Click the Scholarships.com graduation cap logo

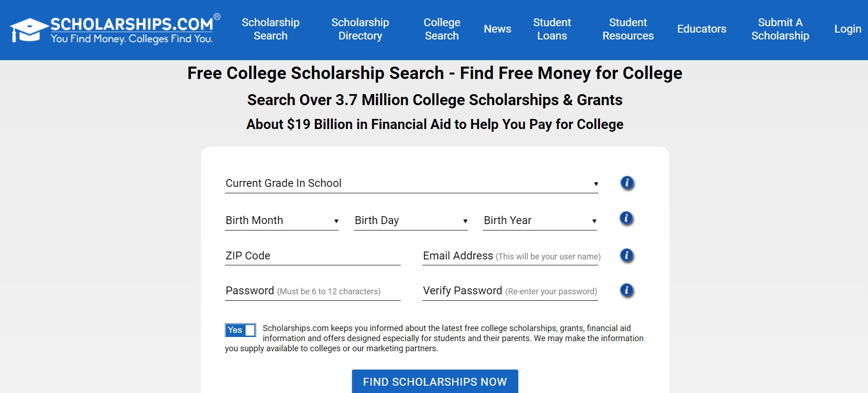pyautogui.click(x=29, y=30)
